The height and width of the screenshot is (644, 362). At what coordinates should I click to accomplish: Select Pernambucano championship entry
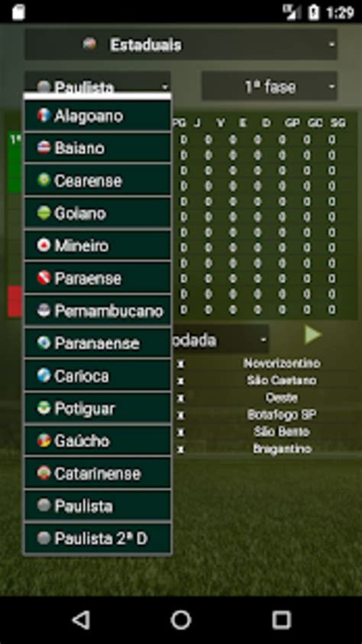click(x=98, y=311)
